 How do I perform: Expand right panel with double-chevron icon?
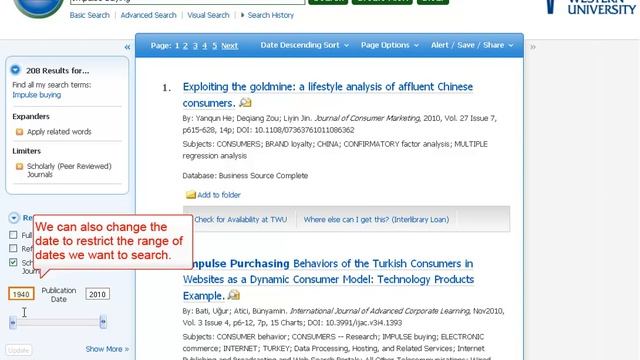(x=533, y=47)
